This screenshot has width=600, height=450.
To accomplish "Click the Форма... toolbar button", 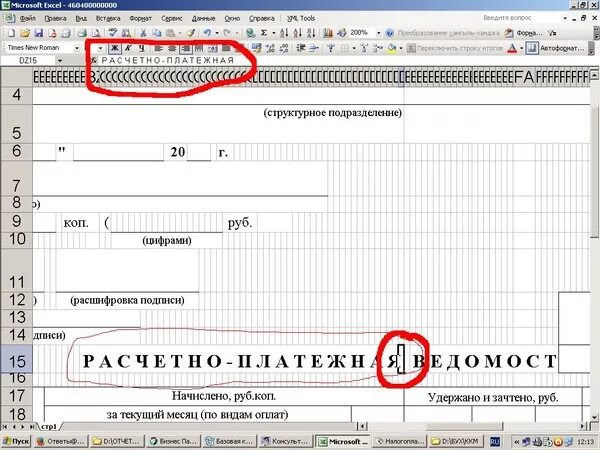I will click(x=523, y=33).
